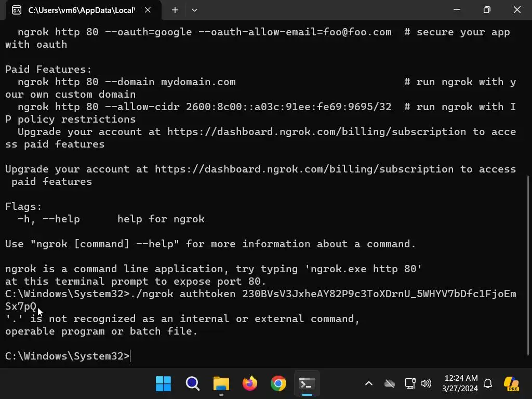This screenshot has height=399, width=532.
Task: Click the terminal vertical scrollbar
Action: point(528,265)
